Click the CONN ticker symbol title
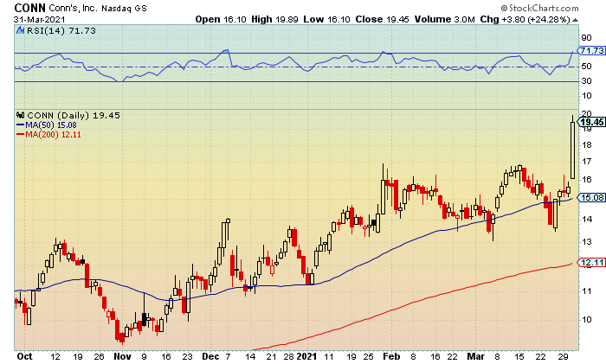Image resolution: width=606 pixels, height=364 pixels. point(29,8)
